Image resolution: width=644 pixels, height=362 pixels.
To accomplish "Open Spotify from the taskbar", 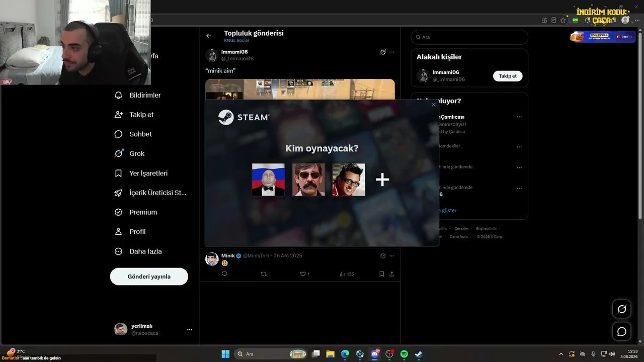I will click(404, 354).
